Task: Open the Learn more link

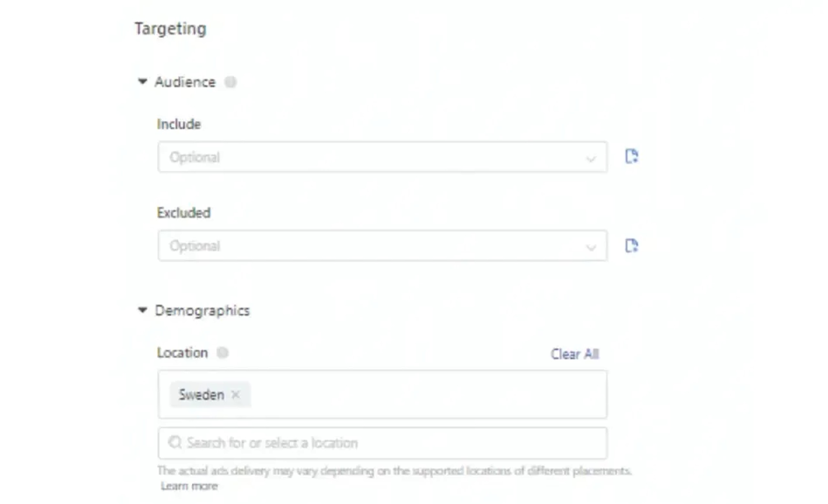Action: coord(189,486)
